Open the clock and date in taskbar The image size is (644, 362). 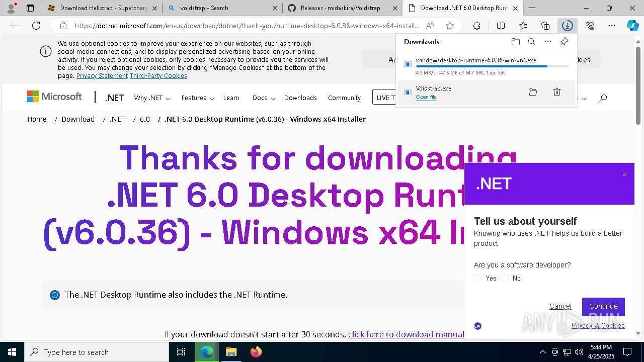(601, 352)
